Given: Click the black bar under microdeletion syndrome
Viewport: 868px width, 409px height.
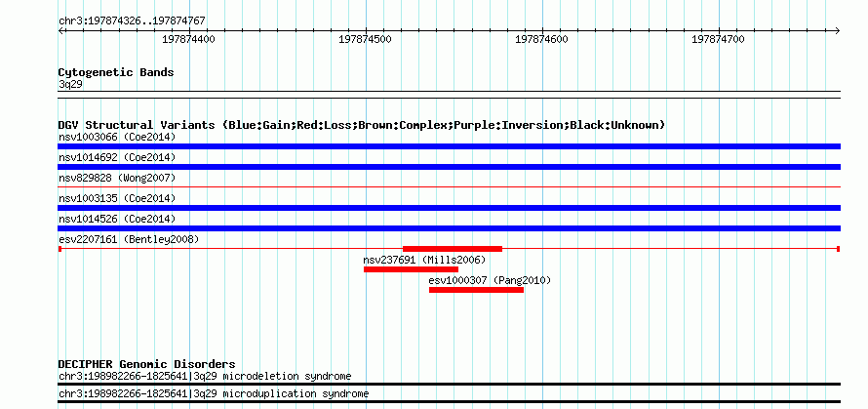Looking at the screenshot, I should pyautogui.click(x=449, y=384).
